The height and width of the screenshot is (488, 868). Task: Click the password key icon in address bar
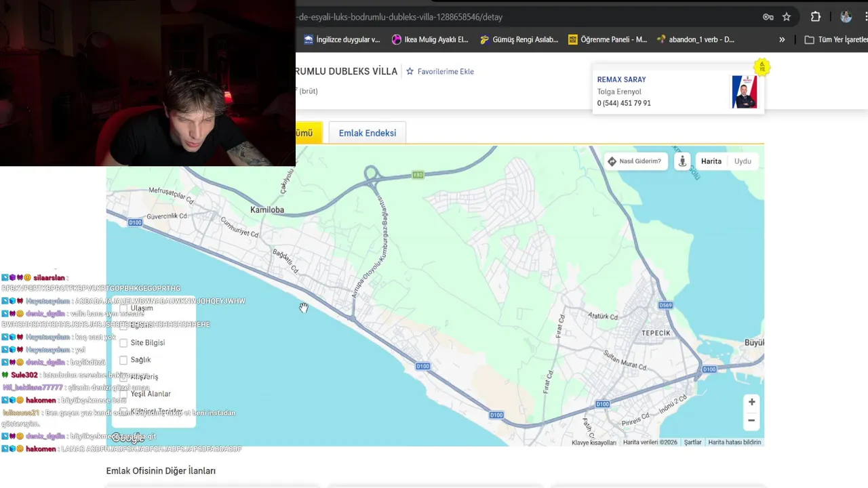point(768,17)
